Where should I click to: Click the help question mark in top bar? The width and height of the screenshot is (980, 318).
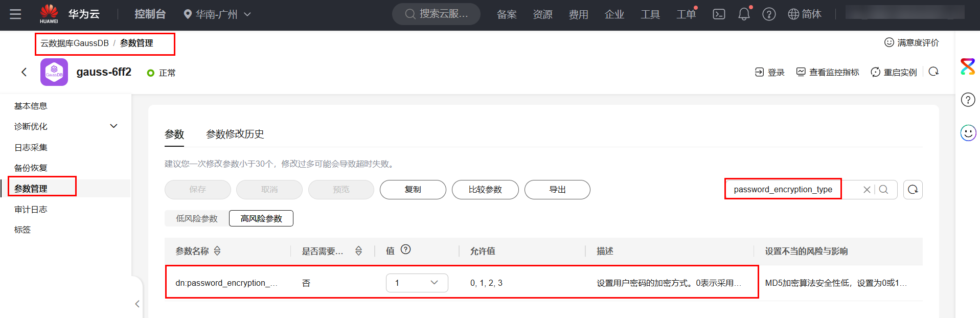[x=768, y=14]
